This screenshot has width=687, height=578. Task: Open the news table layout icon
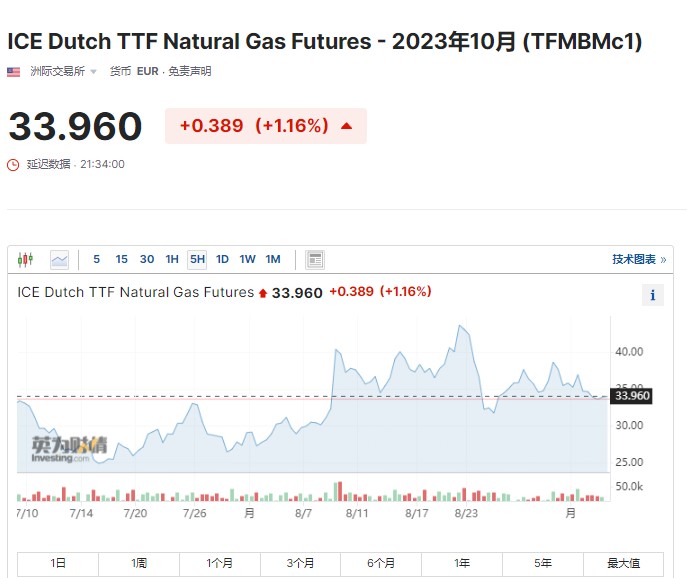(x=315, y=260)
